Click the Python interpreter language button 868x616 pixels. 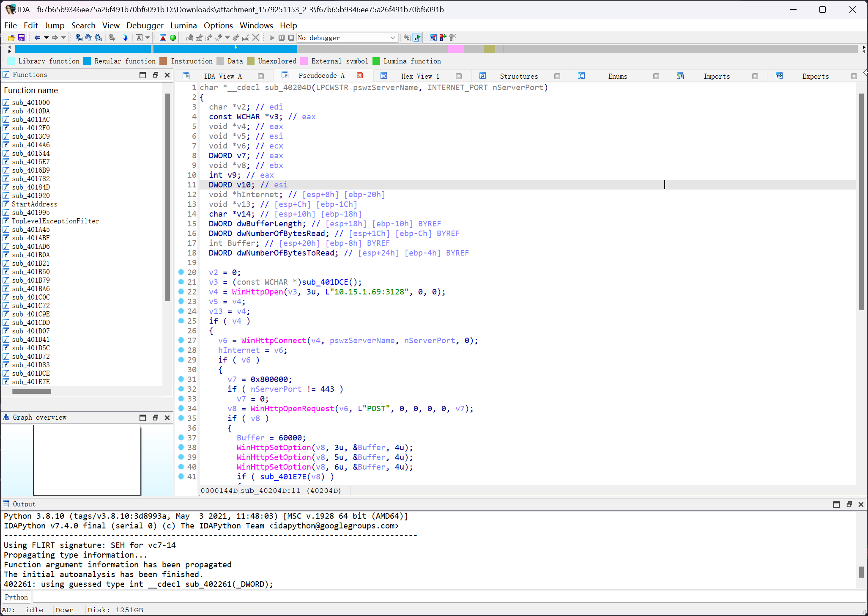click(x=16, y=597)
